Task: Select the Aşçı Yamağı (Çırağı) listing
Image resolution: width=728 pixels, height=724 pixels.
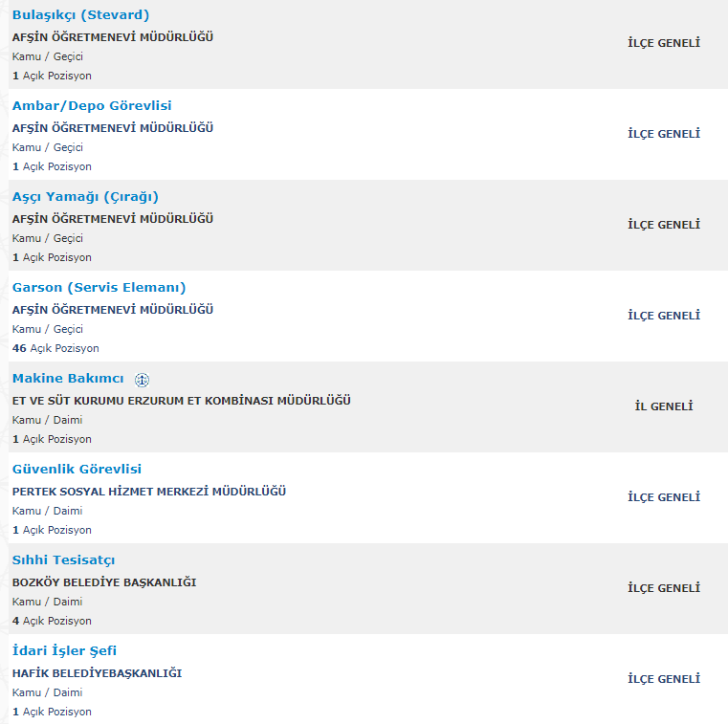Action: point(85,197)
